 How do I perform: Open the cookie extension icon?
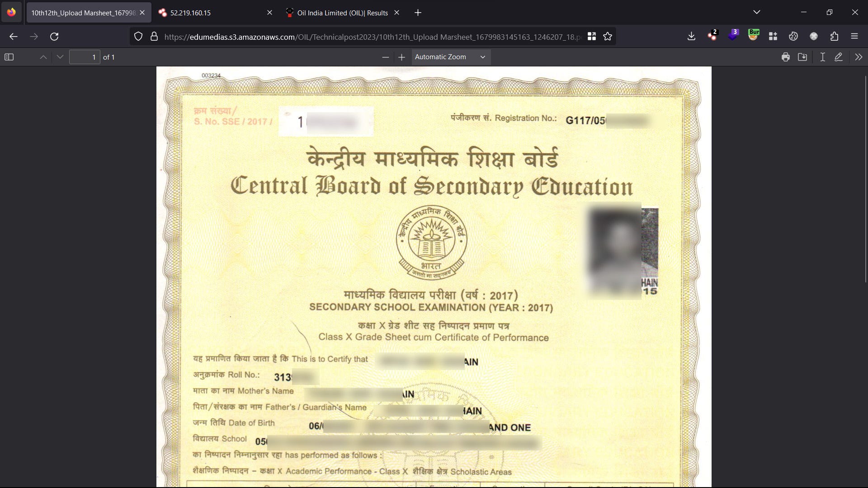coord(793,37)
